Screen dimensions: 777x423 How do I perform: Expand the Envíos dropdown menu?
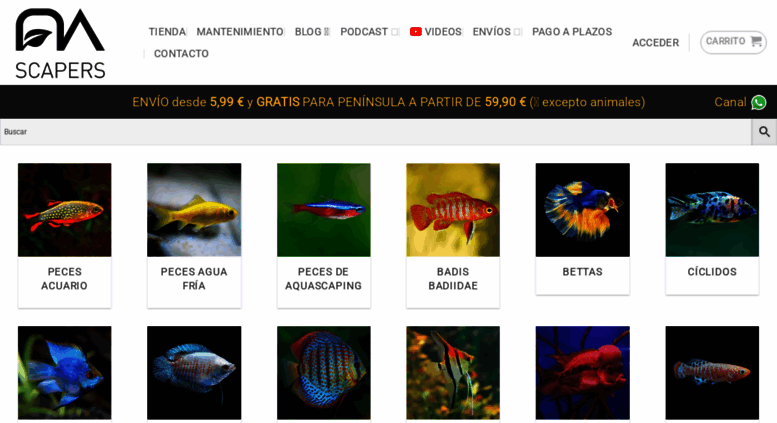point(517,32)
